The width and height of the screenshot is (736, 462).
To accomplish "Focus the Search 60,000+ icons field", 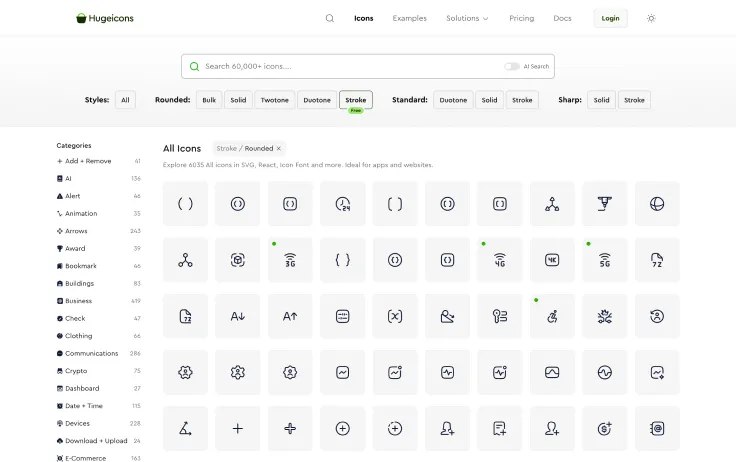I will click(x=368, y=66).
